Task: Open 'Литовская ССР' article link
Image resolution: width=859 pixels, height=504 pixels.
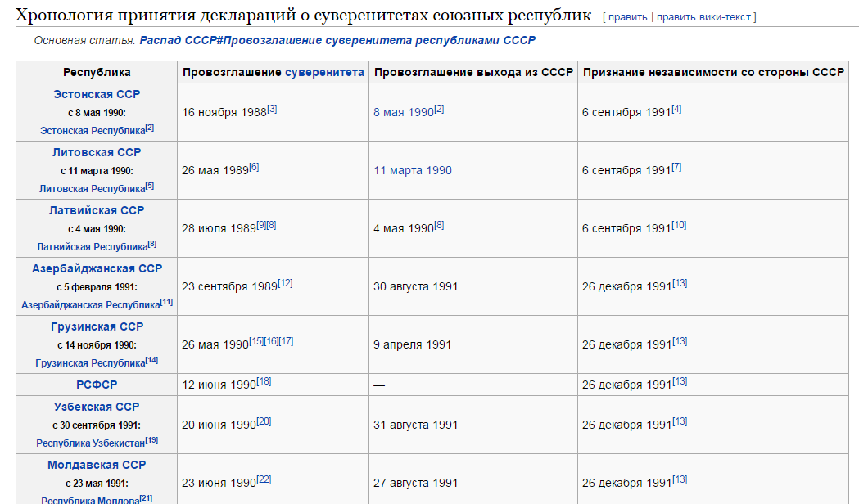Action: coord(97,152)
